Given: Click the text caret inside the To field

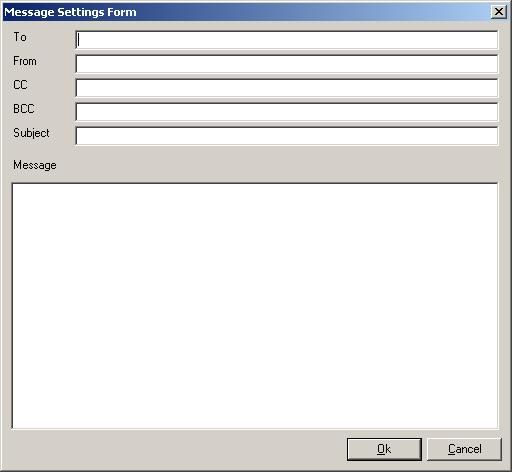Looking at the screenshot, I should tap(78, 40).
